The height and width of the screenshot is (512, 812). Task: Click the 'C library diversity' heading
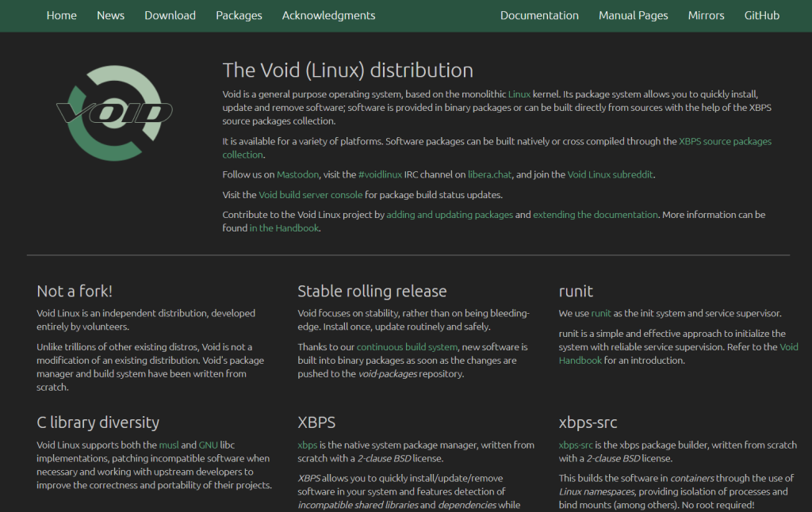point(98,422)
